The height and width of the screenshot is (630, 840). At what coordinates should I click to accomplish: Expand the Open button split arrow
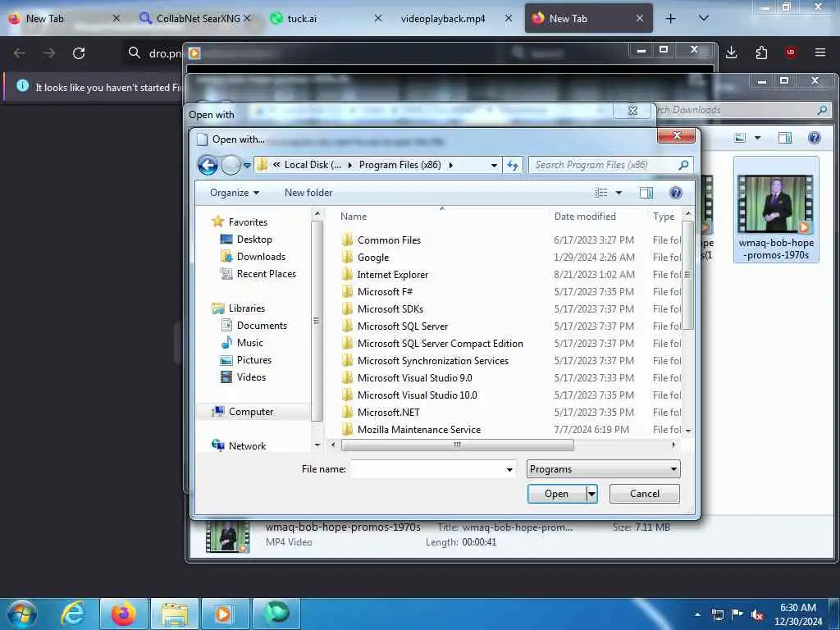pyautogui.click(x=591, y=494)
